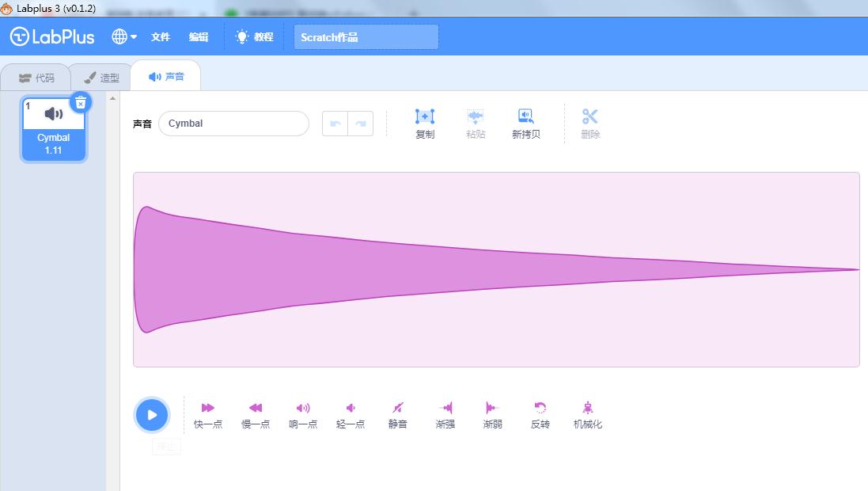Switch to the 代码 (Code) tab
The height and width of the screenshot is (491, 868).
(x=36, y=78)
